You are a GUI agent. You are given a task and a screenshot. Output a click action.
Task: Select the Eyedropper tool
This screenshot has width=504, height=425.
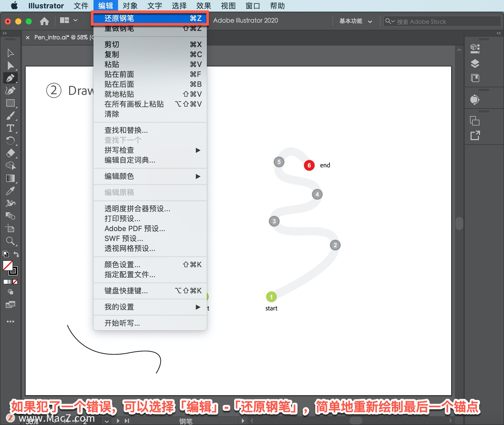(x=10, y=191)
